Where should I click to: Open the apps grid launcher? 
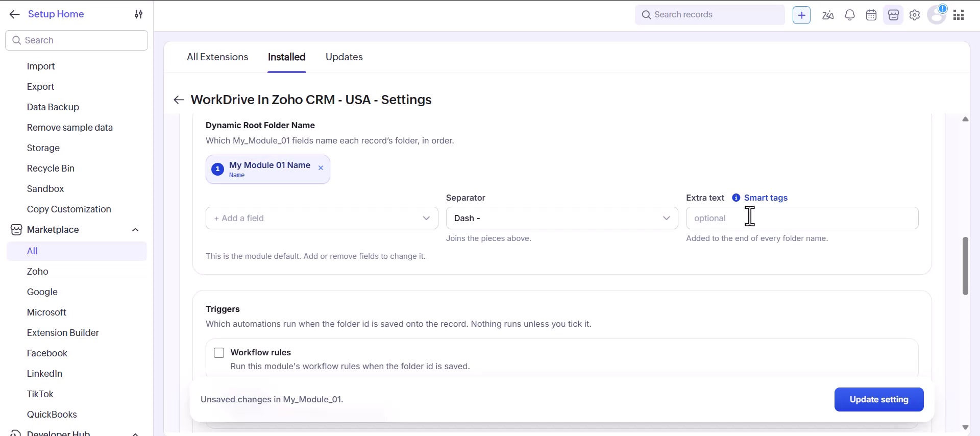tap(959, 15)
